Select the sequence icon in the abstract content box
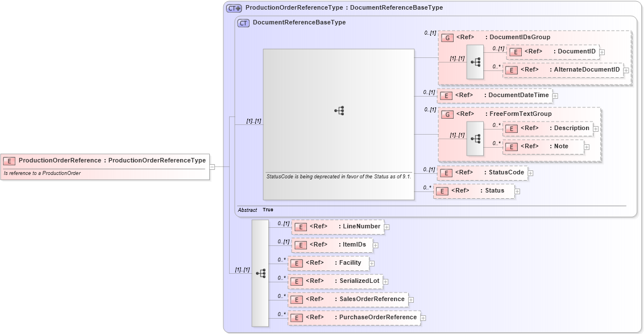Screen dimensions: 644x334 click(x=339, y=110)
